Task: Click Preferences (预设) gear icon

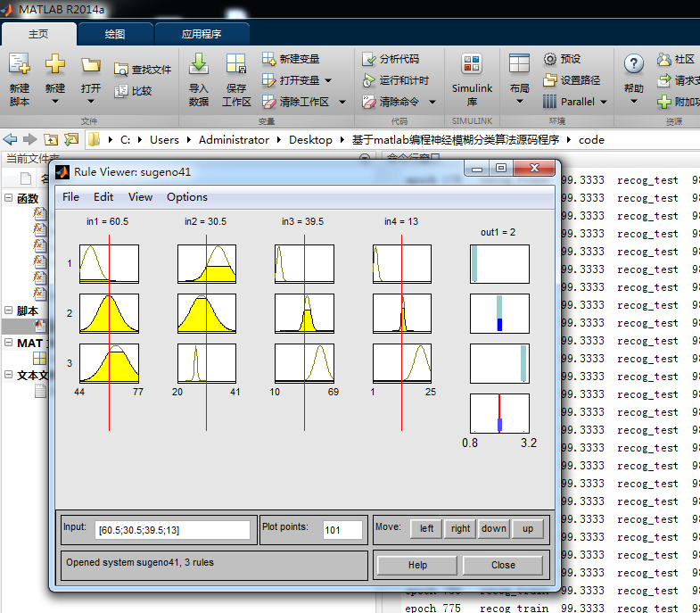Action: [x=550, y=59]
